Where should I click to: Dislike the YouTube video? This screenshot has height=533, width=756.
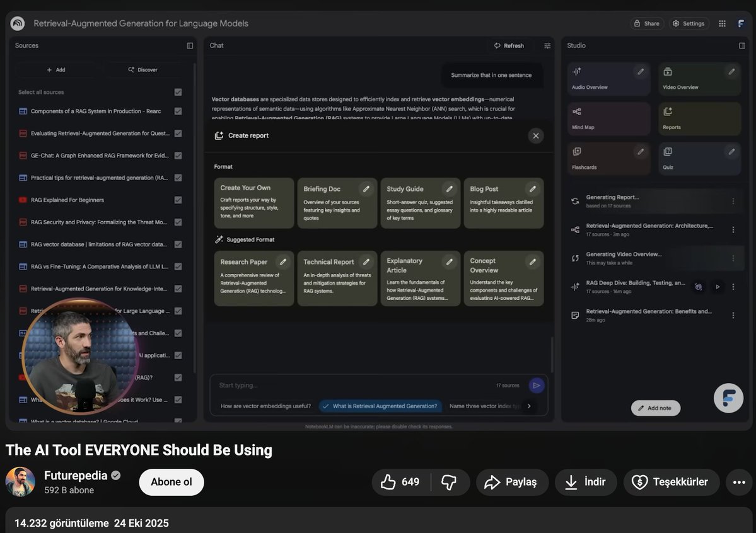click(449, 482)
